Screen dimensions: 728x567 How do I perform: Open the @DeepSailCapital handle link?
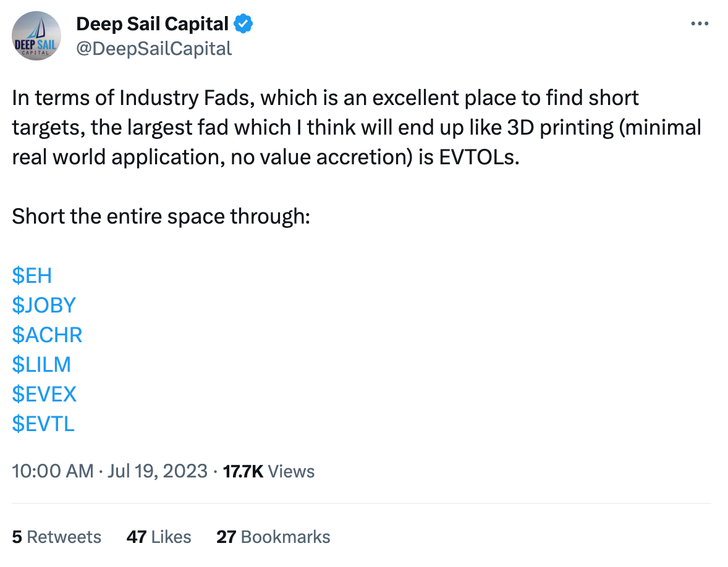[154, 49]
